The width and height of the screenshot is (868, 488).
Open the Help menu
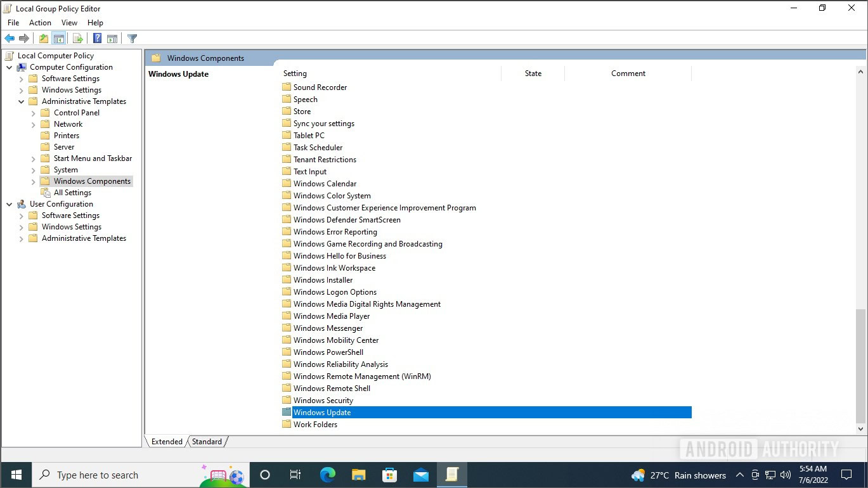(x=95, y=23)
